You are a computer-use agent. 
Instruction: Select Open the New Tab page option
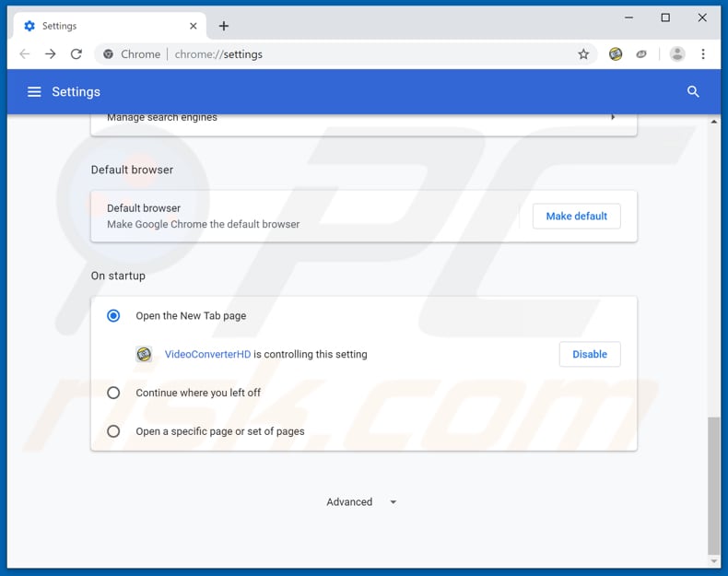(x=113, y=316)
